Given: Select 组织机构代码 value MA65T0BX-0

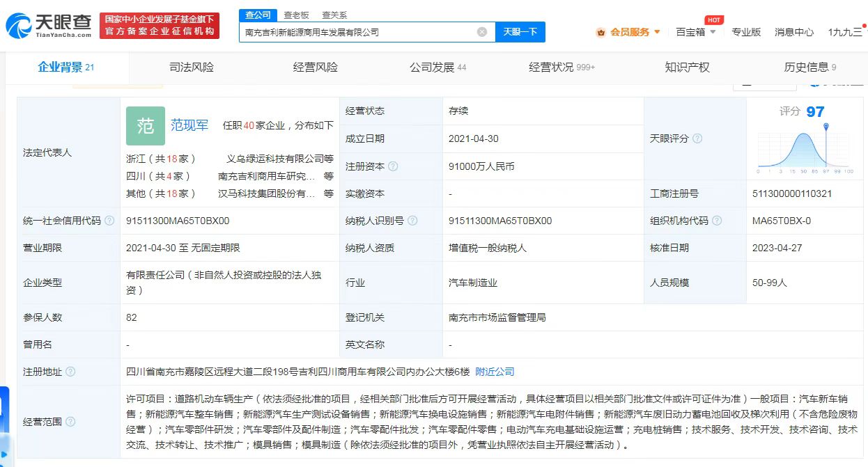Looking at the screenshot, I should coord(782,221).
